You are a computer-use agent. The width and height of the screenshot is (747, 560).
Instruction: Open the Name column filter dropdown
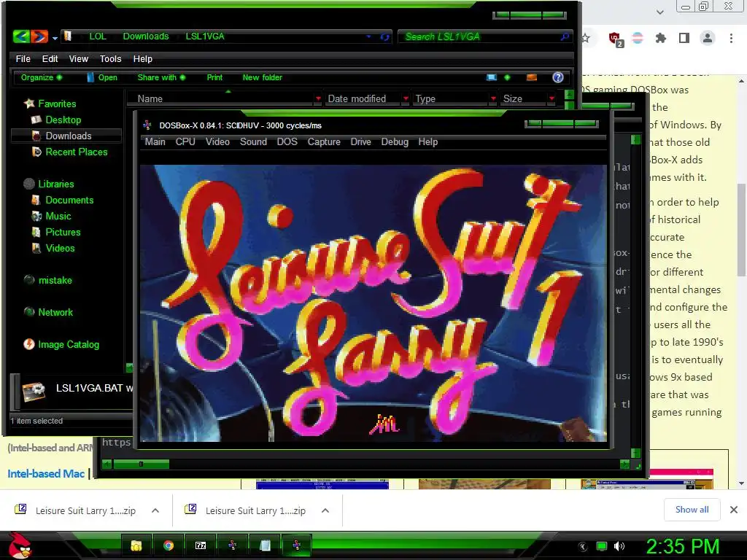click(x=318, y=98)
